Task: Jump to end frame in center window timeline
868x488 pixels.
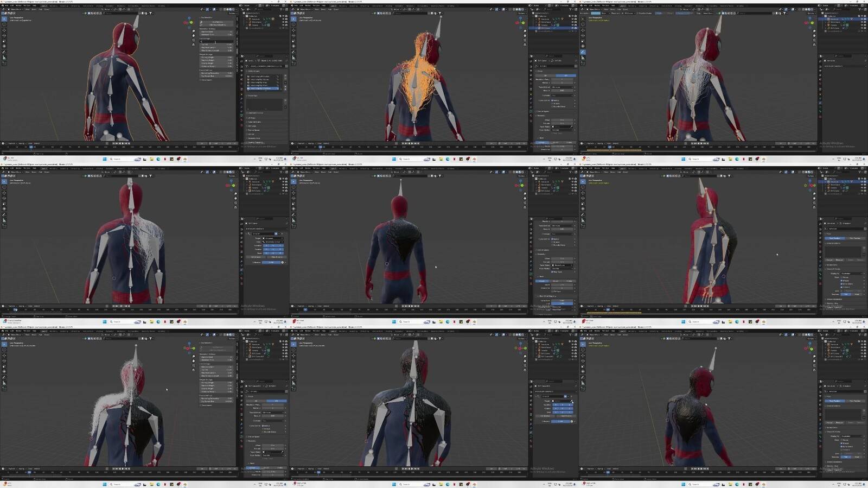Action: pos(418,306)
